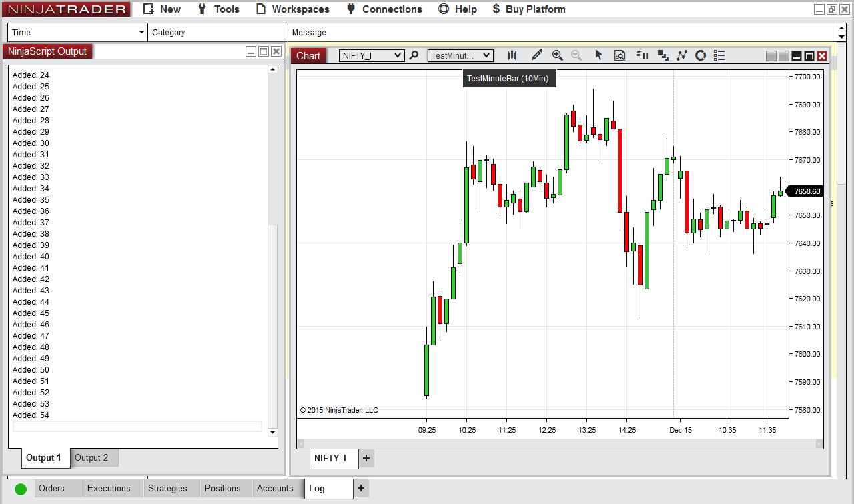Minimize the chart window
The width and height of the screenshot is (854, 504).
[x=797, y=56]
